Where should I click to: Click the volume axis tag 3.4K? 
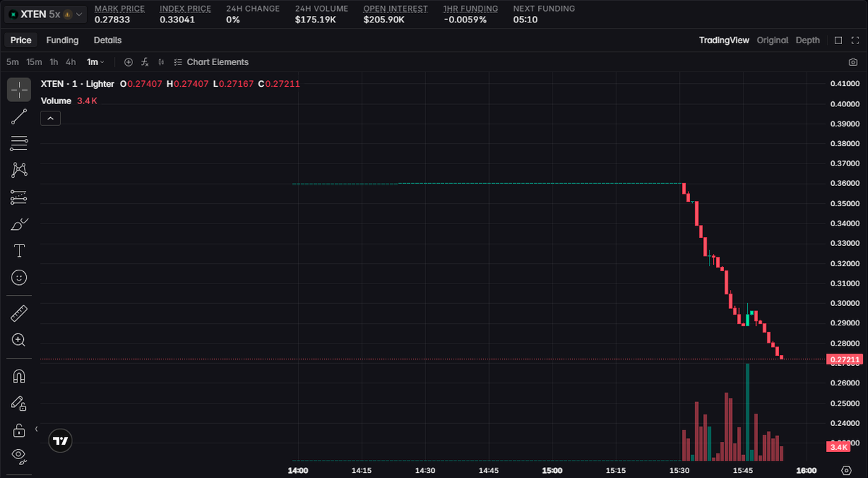point(838,447)
